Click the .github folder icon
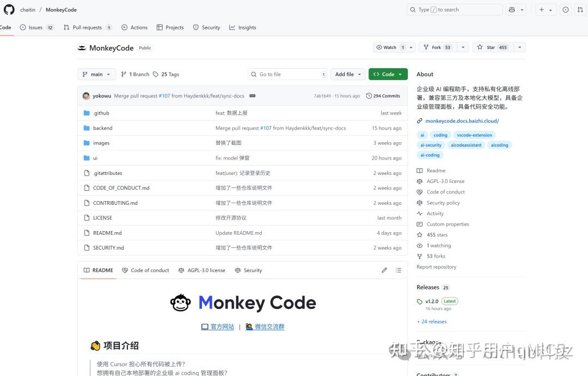The image size is (588, 376). coord(88,113)
